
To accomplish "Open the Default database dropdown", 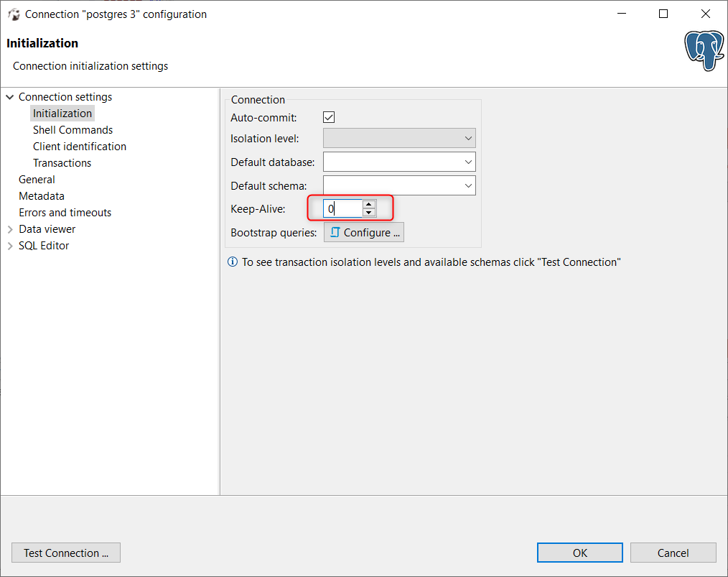I will click(468, 161).
